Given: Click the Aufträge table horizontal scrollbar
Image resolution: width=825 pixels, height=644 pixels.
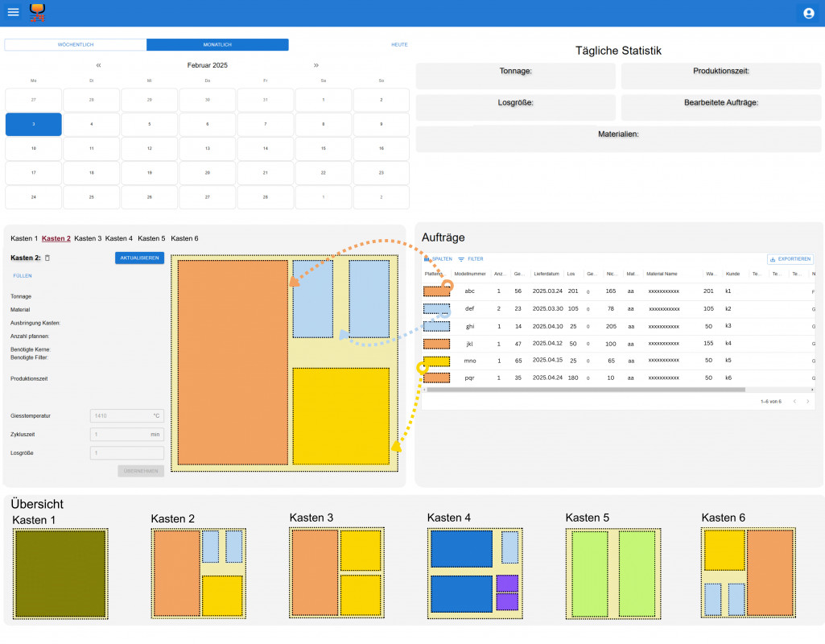Looking at the screenshot, I should 586,390.
